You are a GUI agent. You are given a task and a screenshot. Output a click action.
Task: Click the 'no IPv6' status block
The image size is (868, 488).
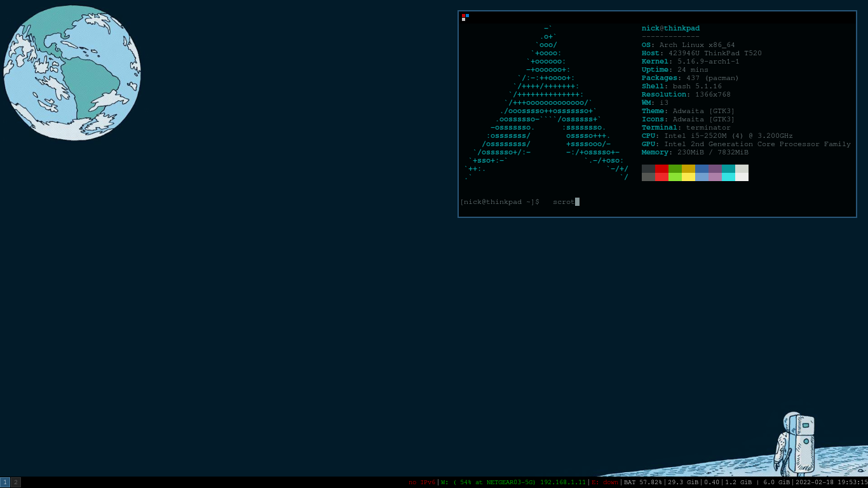(422, 482)
